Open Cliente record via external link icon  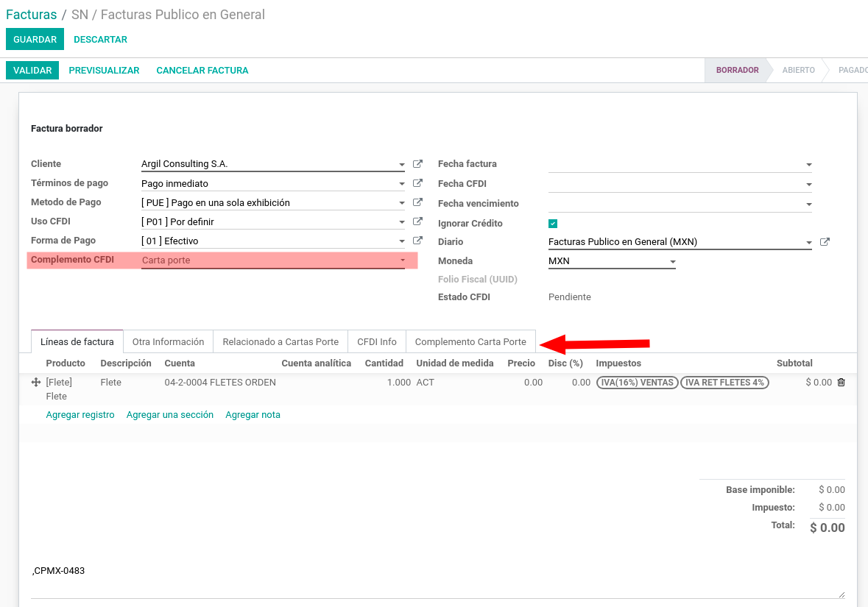click(417, 164)
